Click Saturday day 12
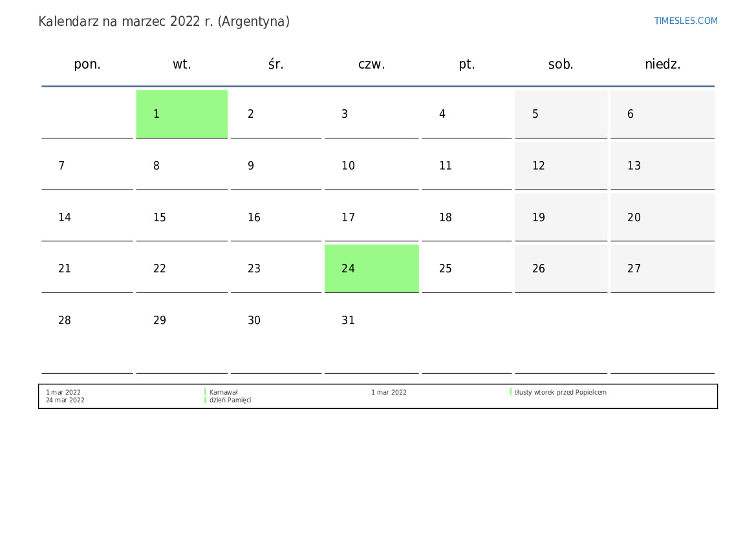Screen dimensions: 756x535 (561, 166)
